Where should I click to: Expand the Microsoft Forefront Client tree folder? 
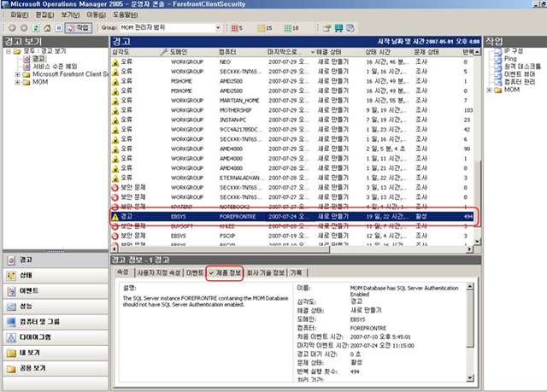(x=17, y=74)
